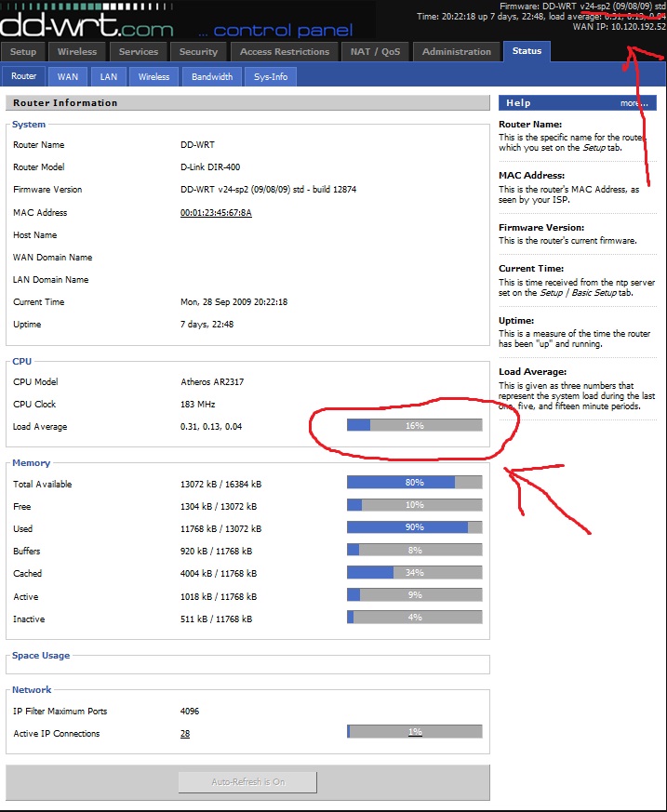Click the Router Information section header

pyautogui.click(x=247, y=102)
